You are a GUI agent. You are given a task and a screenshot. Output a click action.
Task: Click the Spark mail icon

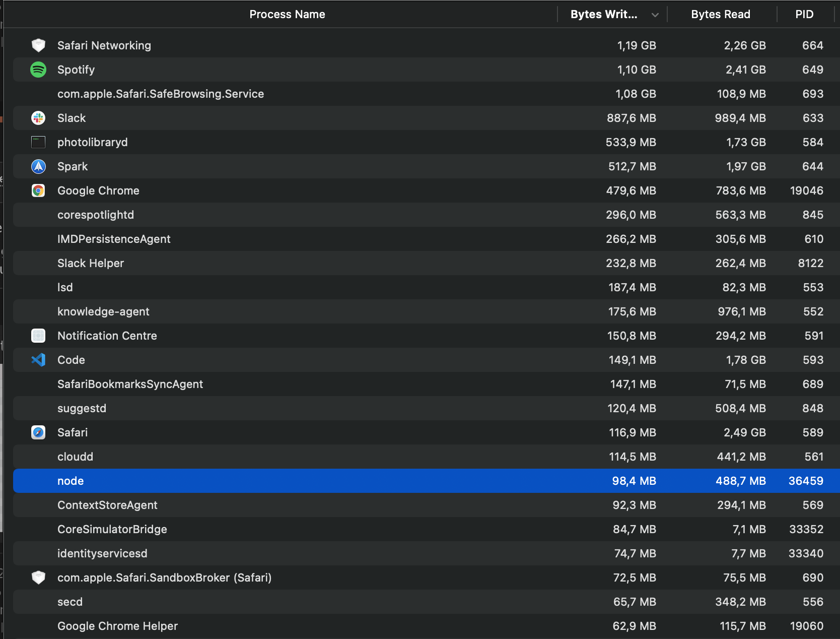(38, 166)
